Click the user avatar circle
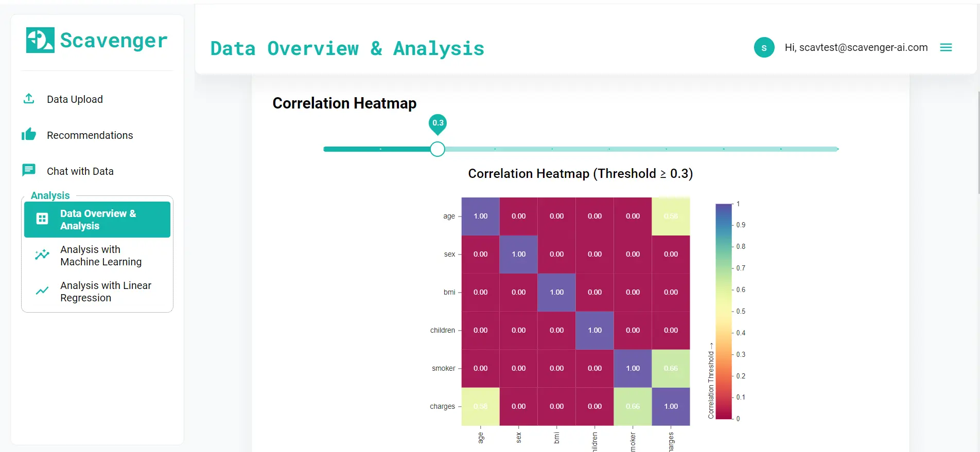 [x=764, y=47]
